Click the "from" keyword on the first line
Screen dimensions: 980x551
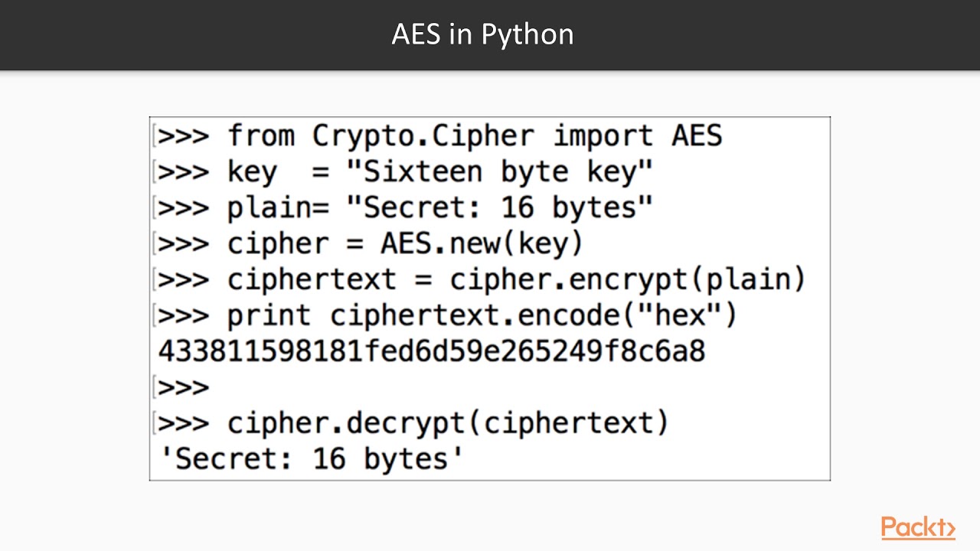[x=260, y=136]
